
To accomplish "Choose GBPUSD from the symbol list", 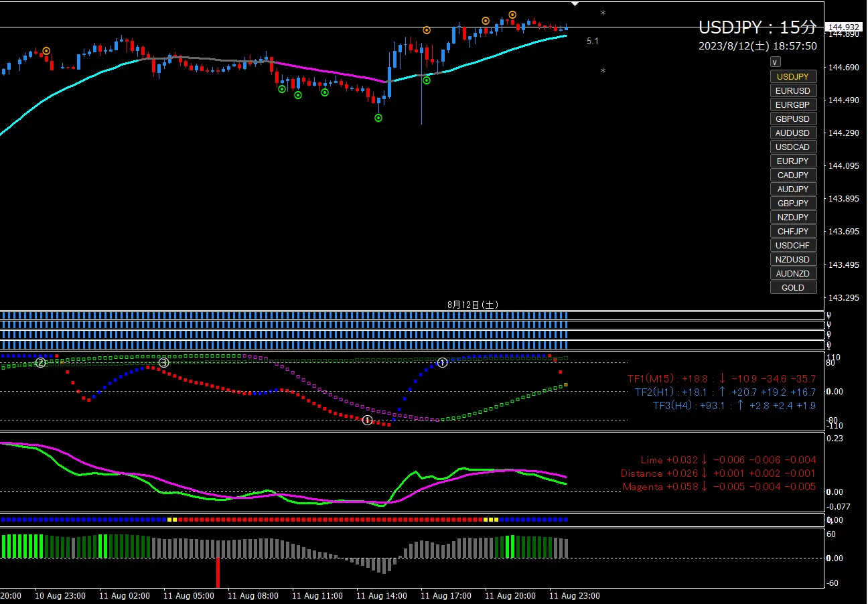I will coord(793,119).
